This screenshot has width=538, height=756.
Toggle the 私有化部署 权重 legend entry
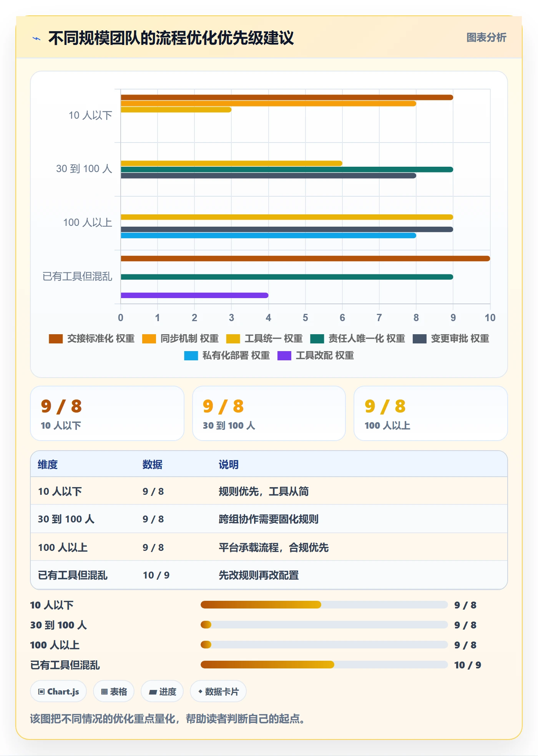227,355
